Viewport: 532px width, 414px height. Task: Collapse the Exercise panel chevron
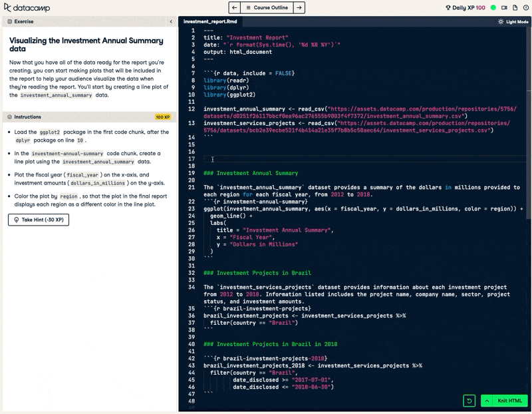click(171, 21)
